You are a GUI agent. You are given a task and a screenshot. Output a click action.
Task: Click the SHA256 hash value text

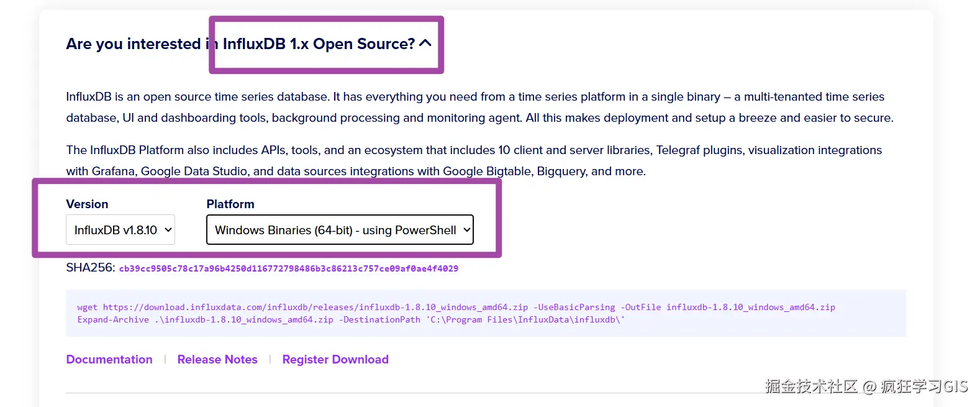[x=289, y=268]
